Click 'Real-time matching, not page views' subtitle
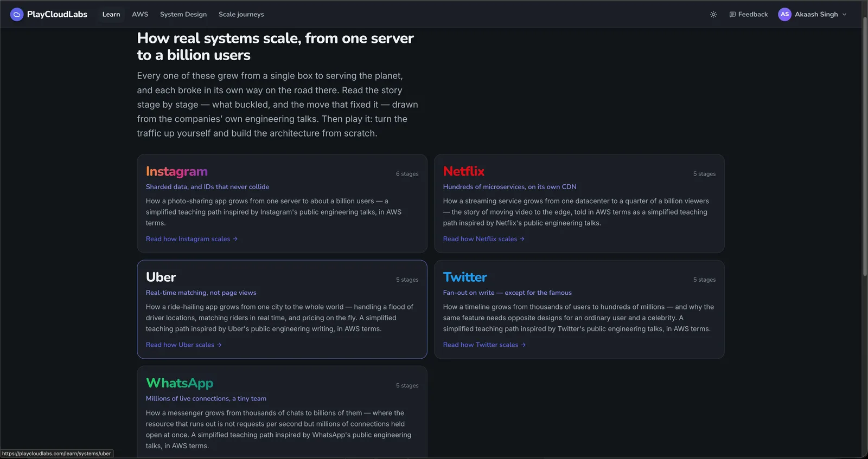 [201, 293]
